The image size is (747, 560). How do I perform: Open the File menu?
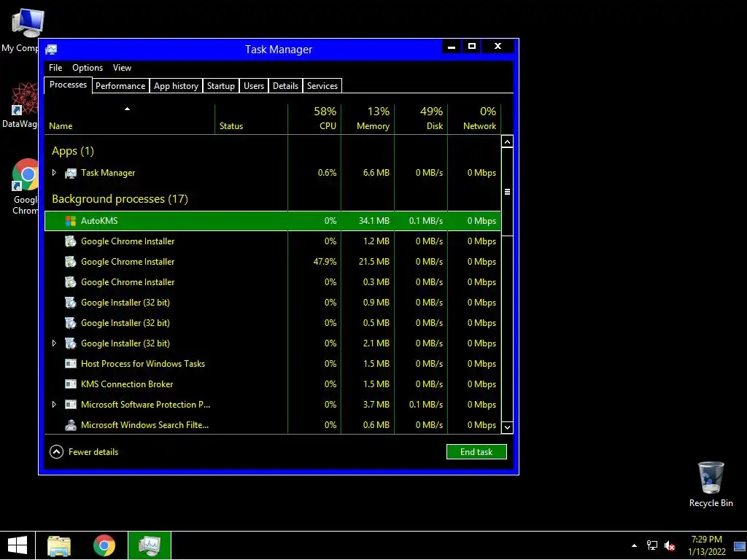click(x=55, y=68)
